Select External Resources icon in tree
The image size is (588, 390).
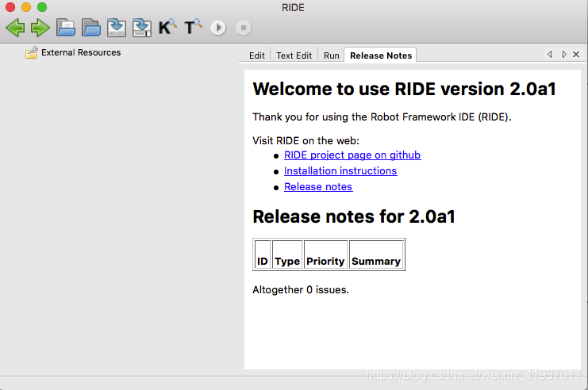coord(32,53)
